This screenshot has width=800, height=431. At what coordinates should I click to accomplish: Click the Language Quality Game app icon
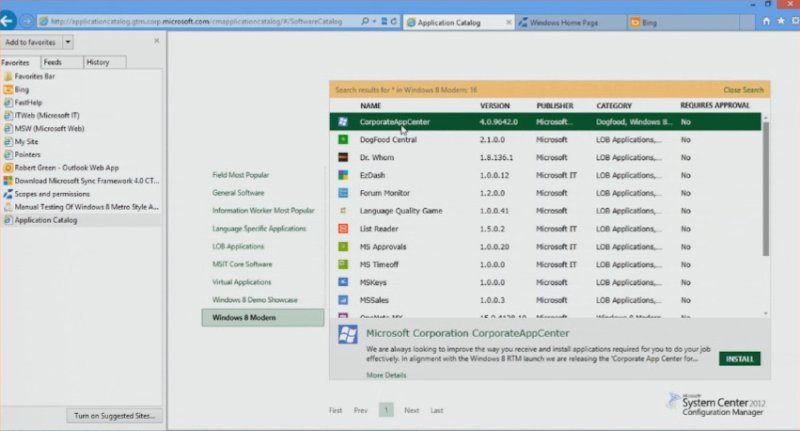[x=343, y=211]
